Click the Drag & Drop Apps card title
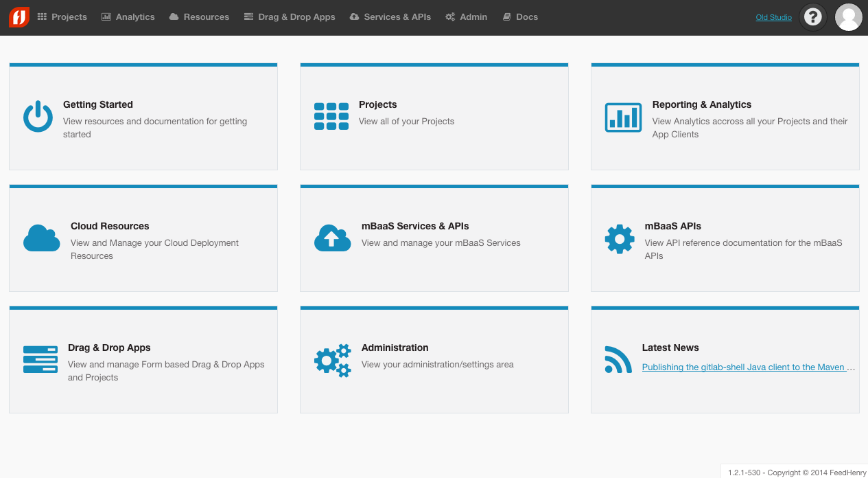Viewport: 868px width, 478px height. [109, 348]
